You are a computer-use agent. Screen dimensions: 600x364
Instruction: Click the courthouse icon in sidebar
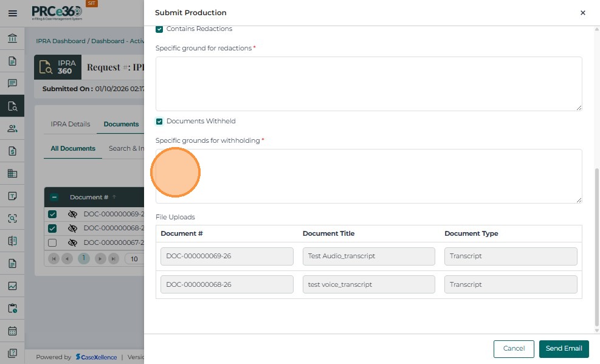[12, 38]
